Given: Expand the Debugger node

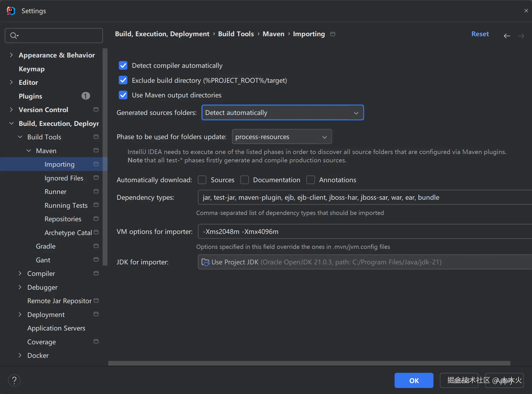Looking at the screenshot, I should pyautogui.click(x=20, y=287).
